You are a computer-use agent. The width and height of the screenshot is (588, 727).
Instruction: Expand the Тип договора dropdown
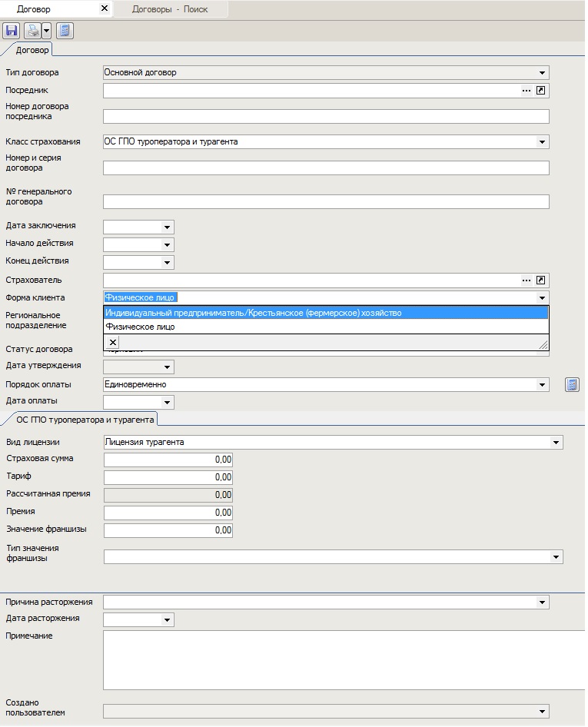pos(543,73)
